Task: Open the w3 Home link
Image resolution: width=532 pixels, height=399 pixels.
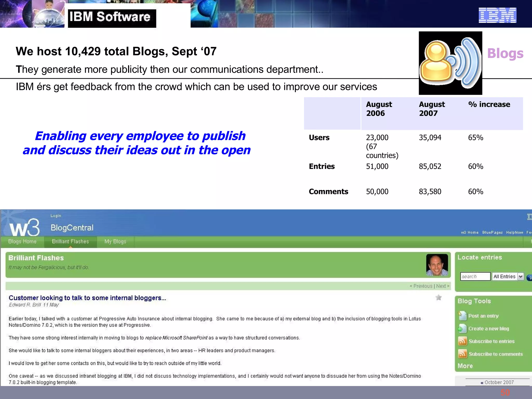Action: 470,232
